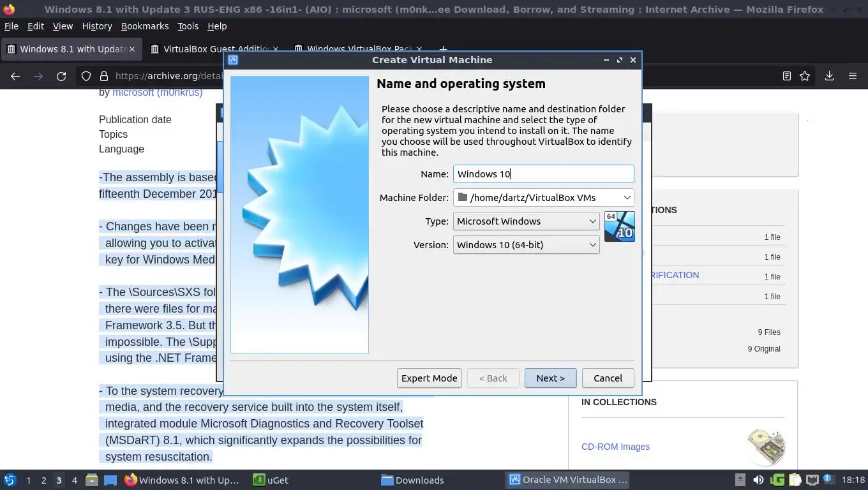Reload the current page in Firefox
Screen dimensions: 868x490
[x=61, y=76]
